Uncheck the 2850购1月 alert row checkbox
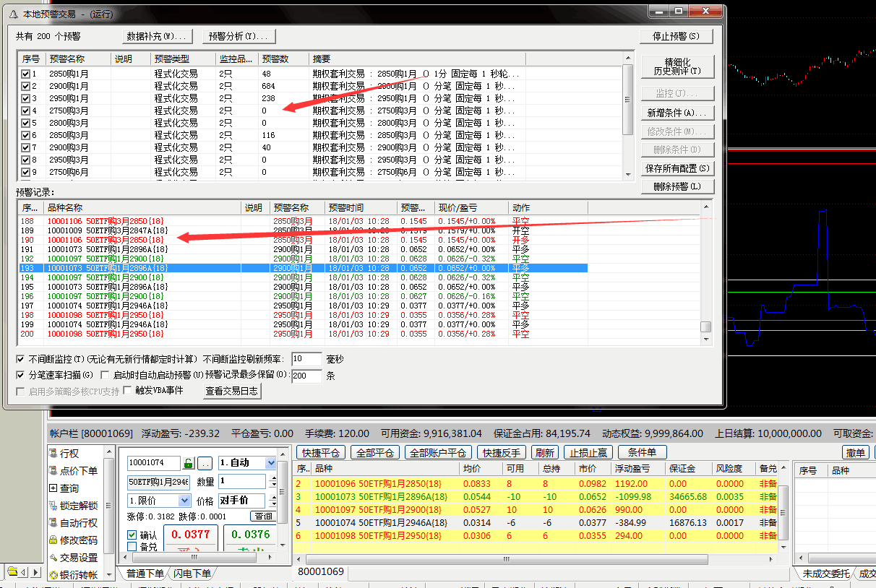Screen dimensions: 876x588 26,74
